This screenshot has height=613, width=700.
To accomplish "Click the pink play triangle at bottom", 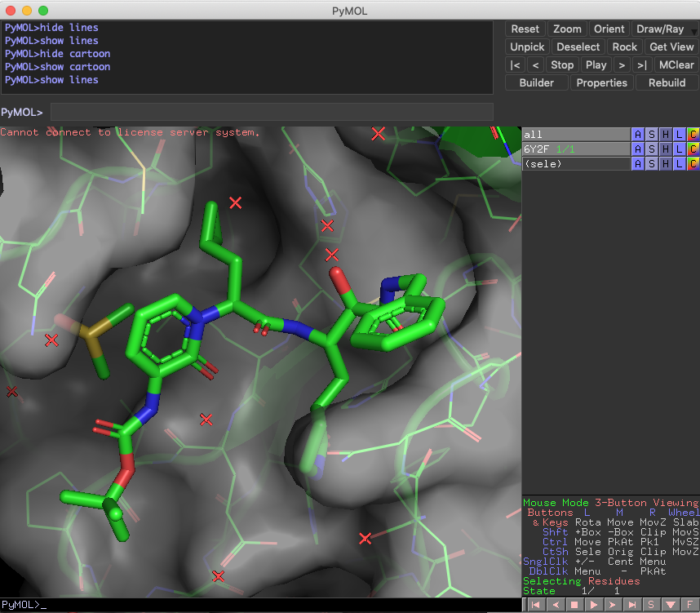I will click(594, 605).
